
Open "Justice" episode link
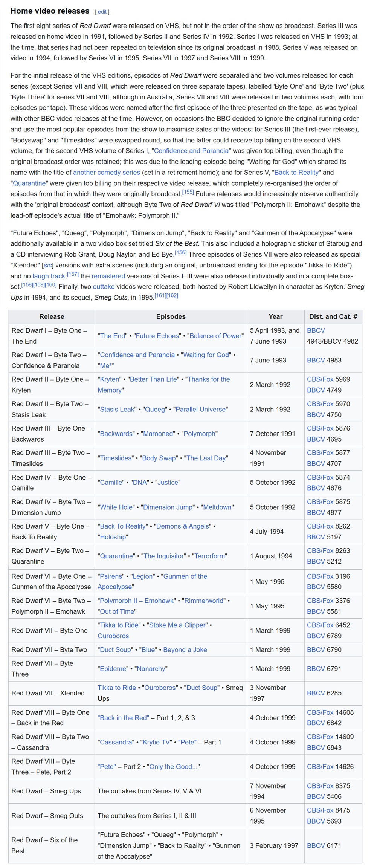168,483
